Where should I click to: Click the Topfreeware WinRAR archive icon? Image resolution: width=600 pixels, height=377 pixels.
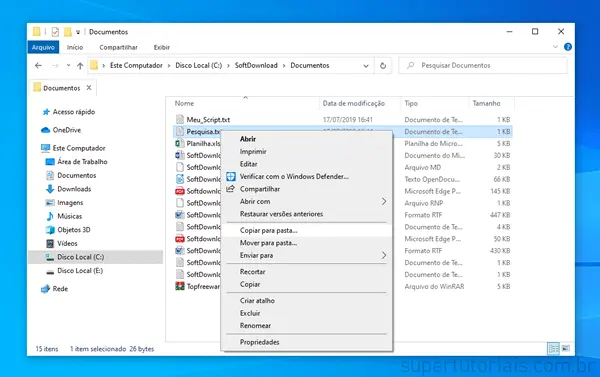point(179,286)
